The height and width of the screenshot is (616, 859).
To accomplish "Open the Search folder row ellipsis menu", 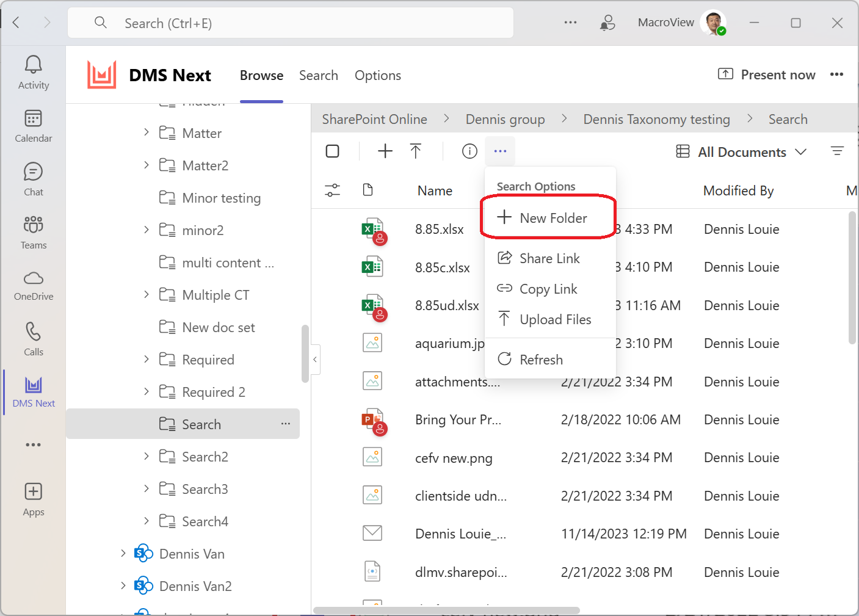I will click(x=286, y=424).
